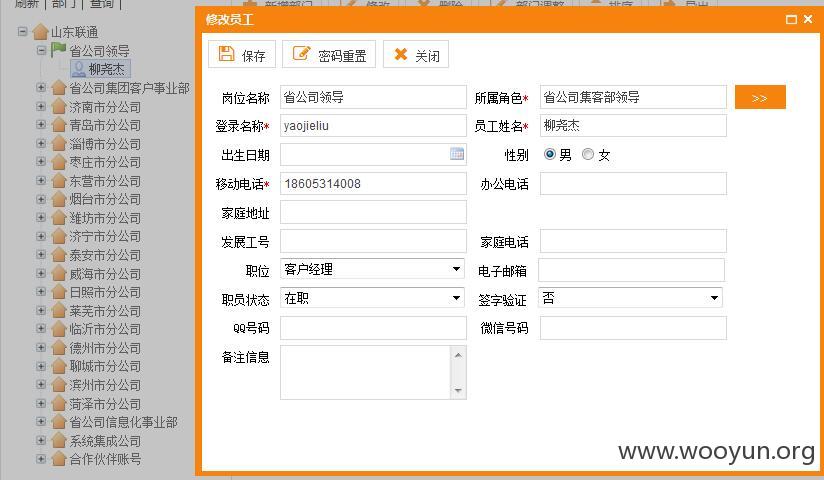Click the orange X close icon
Screen dimensions: 824x480
400,54
